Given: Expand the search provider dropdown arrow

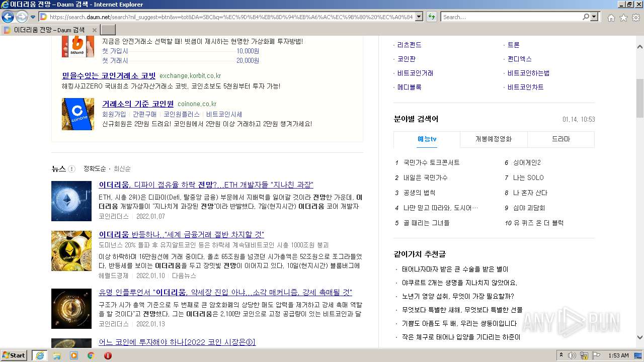Looking at the screenshot, I should [x=595, y=17].
